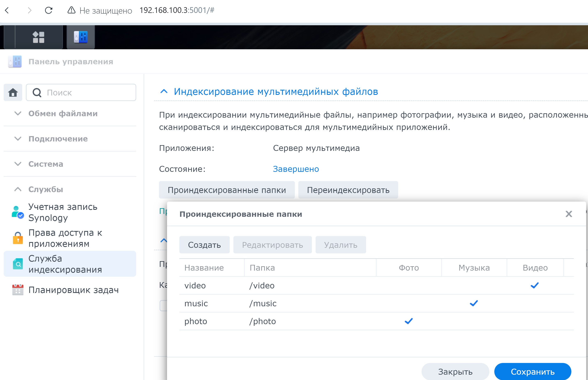Click the Создать button

pos(204,245)
